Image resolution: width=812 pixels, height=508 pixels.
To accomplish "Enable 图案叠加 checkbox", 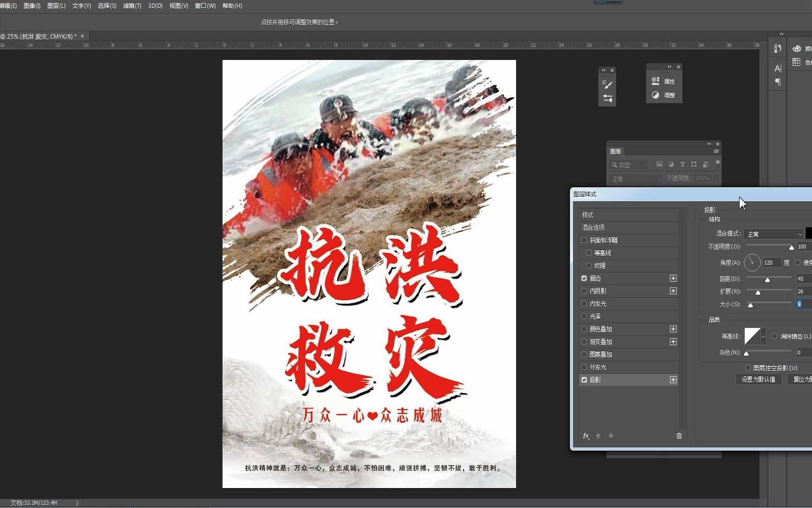I will pos(584,354).
